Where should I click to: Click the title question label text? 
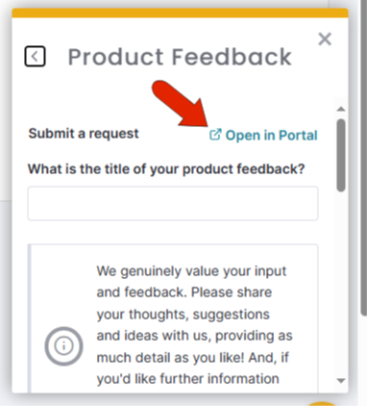(166, 169)
